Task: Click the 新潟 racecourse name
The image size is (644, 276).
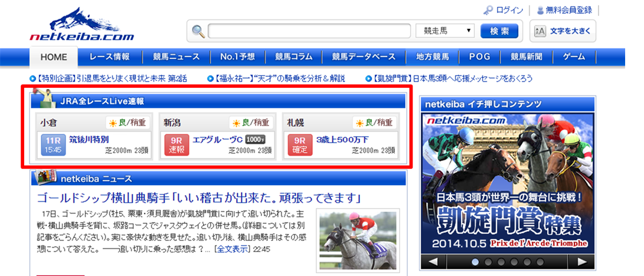Action: coord(172,123)
